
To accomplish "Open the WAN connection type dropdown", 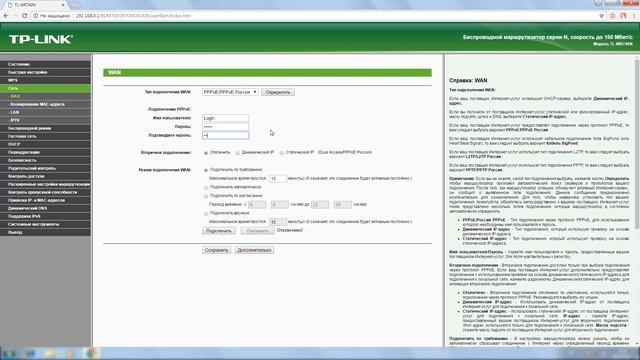I will coord(230,92).
